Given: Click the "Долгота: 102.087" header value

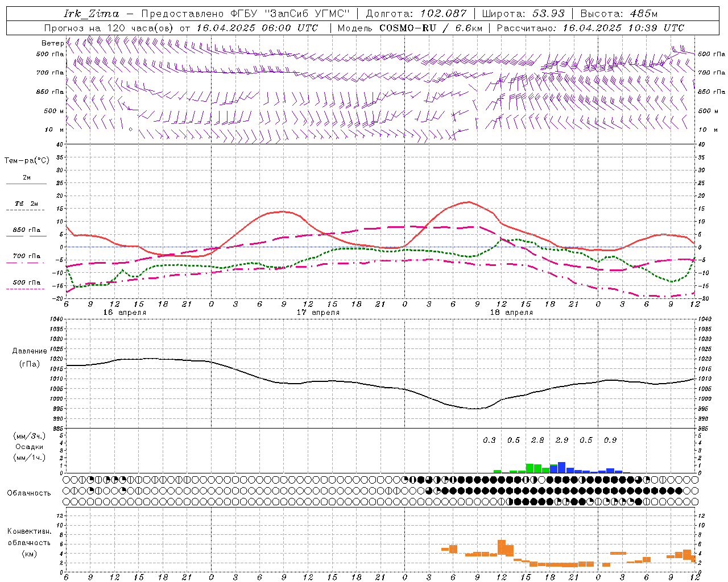Looking at the screenshot, I should point(416,14).
